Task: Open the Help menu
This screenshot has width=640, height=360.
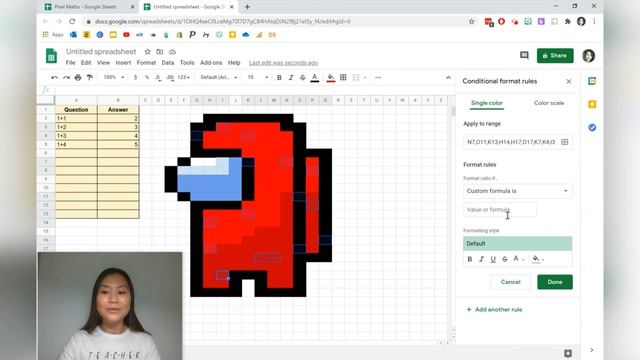Action: 234,63
